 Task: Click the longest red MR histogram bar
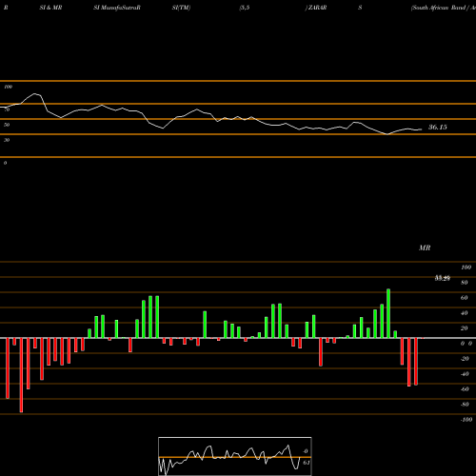21,375
